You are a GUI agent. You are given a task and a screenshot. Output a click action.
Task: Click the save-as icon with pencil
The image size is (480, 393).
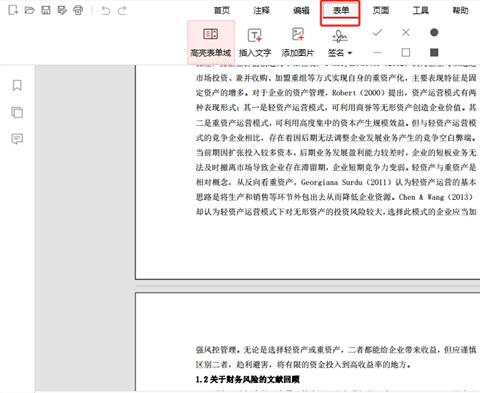62,10
